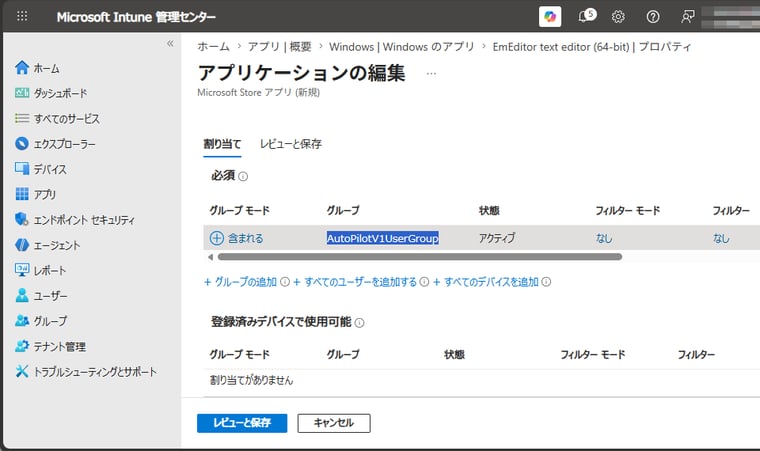Click the blue レビューと保存 button
Image resolution: width=760 pixels, height=451 pixels.
coord(242,423)
